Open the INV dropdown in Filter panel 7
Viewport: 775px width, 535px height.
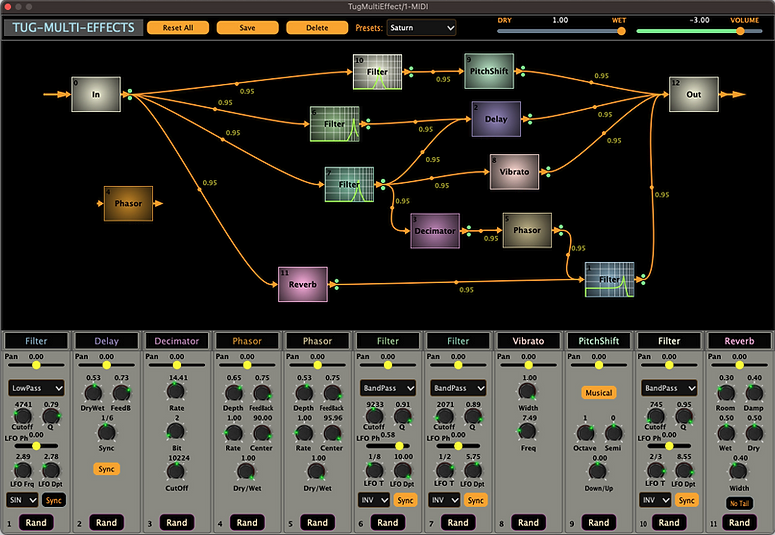pyautogui.click(x=444, y=500)
